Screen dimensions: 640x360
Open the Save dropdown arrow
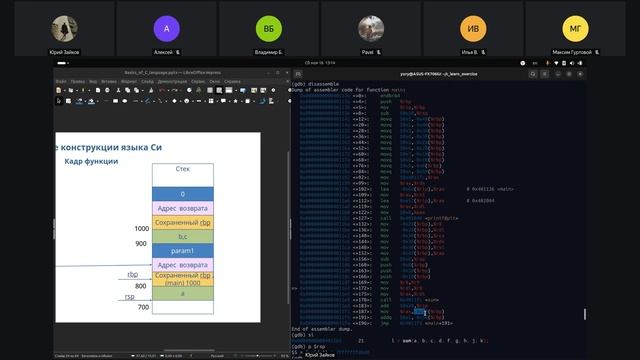(x=89, y=91)
